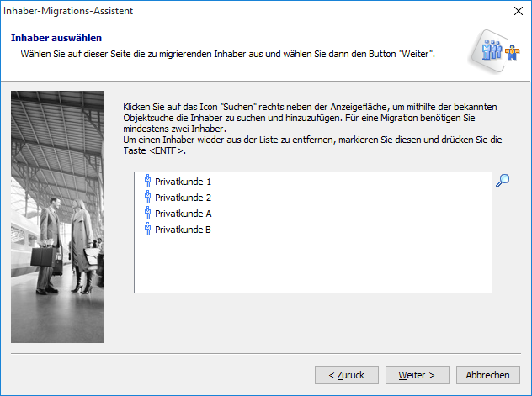Click the Inhaber-Migrations-Assistent title bar

[x=253, y=11]
